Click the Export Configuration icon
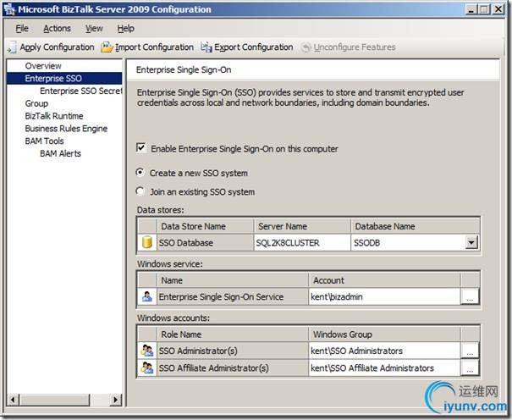 click(x=206, y=47)
